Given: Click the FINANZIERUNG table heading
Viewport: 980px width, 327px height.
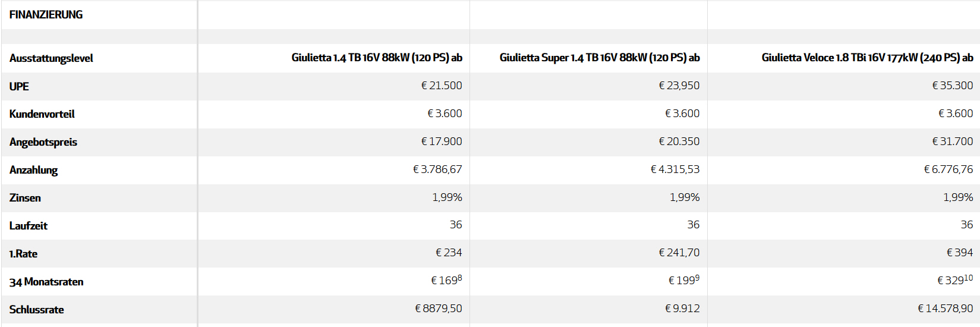Looking at the screenshot, I should (x=46, y=15).
